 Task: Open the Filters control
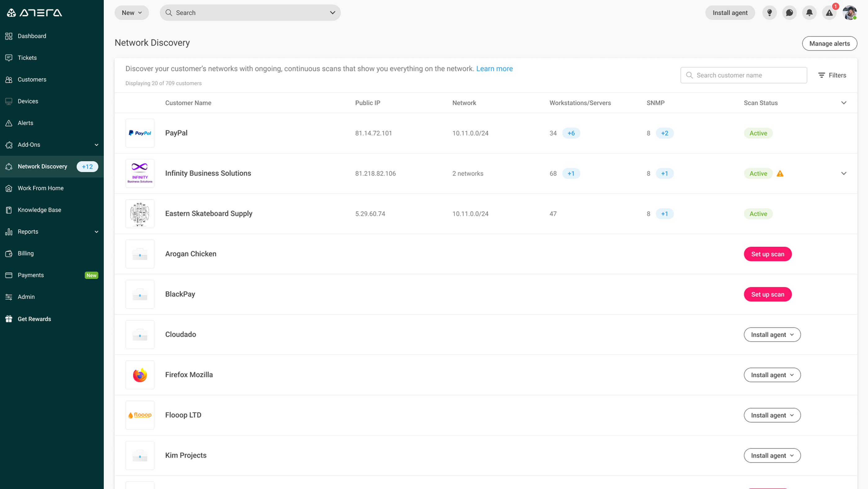[x=832, y=75]
